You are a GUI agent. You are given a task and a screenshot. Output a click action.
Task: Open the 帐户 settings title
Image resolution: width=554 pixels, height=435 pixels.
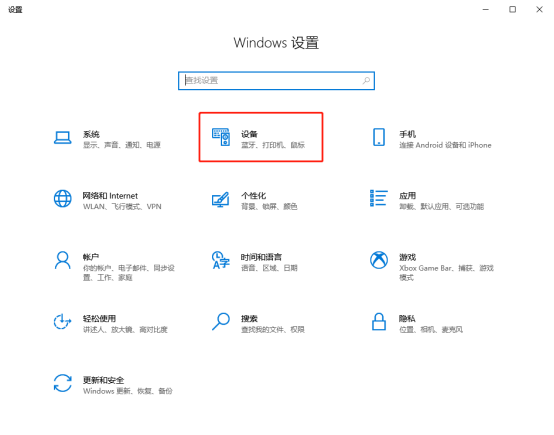91,257
